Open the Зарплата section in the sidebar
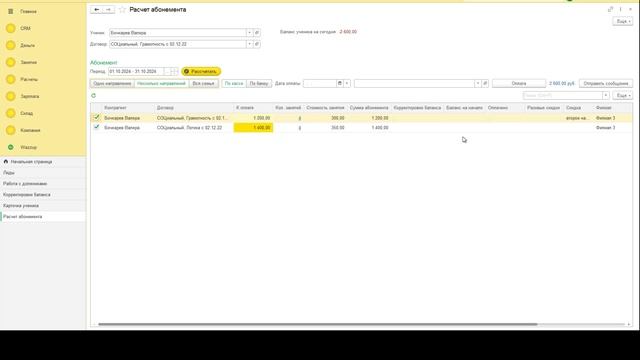 click(30, 96)
